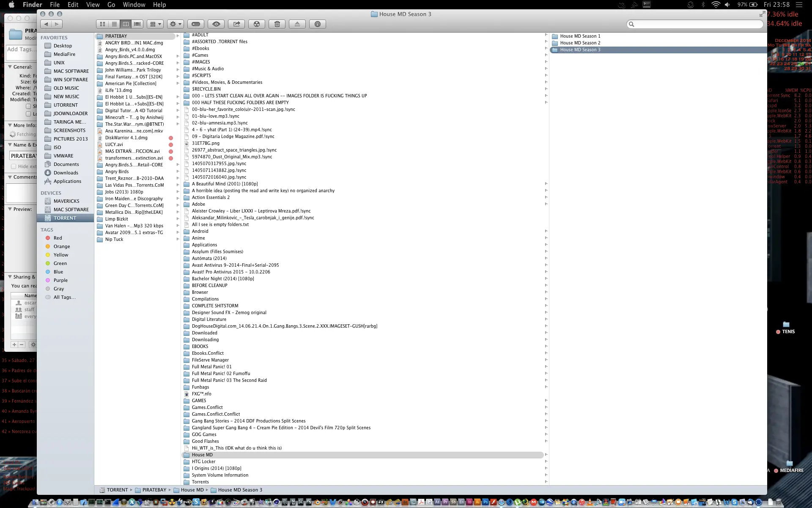812x508 pixels.
Task: Open MediaFire folder in sidebar favorites
Action: coord(64,54)
